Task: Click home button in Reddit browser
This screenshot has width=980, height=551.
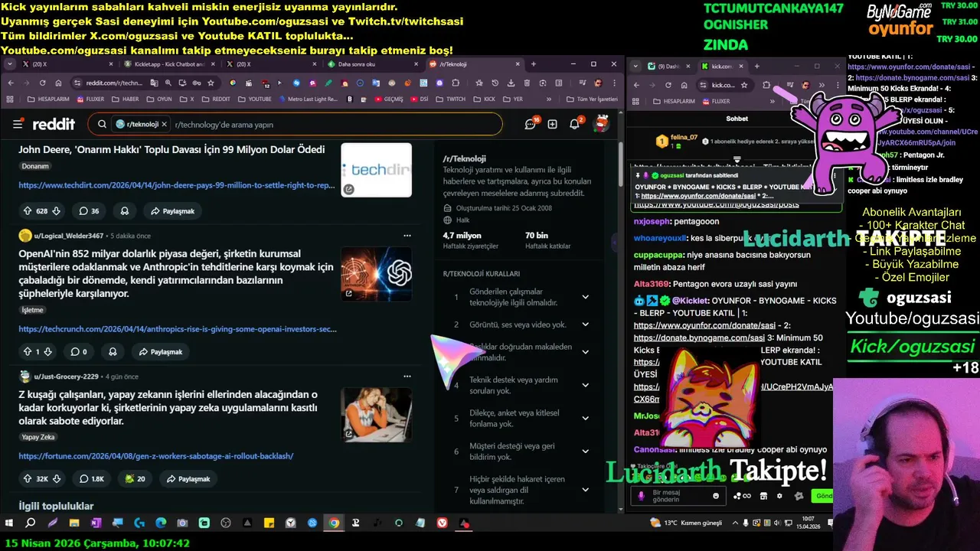Action: [58, 83]
